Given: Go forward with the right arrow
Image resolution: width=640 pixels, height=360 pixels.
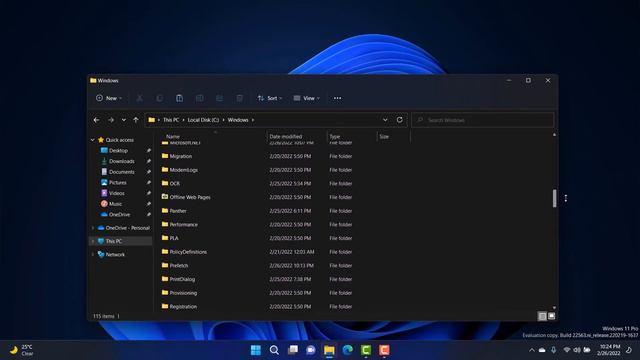Looking at the screenshot, I should tap(111, 120).
